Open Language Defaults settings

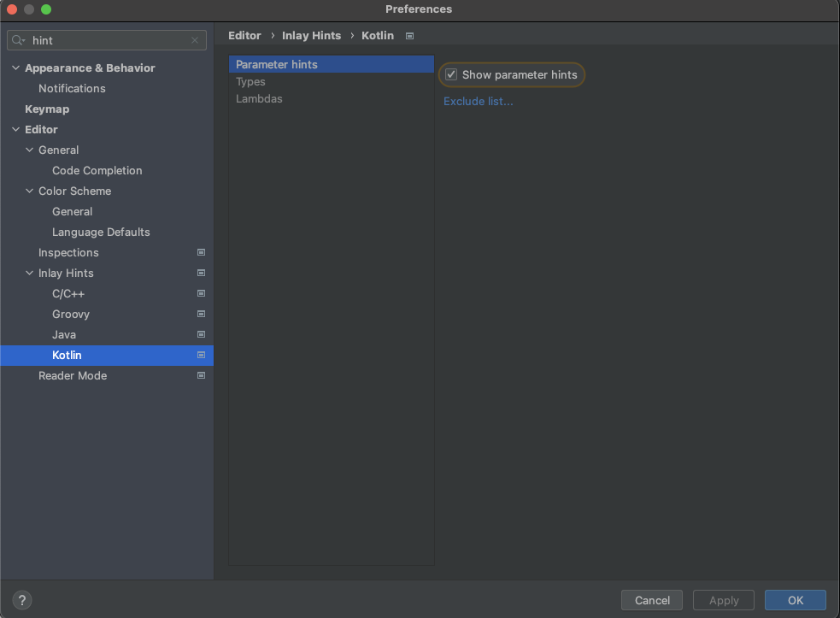click(101, 232)
